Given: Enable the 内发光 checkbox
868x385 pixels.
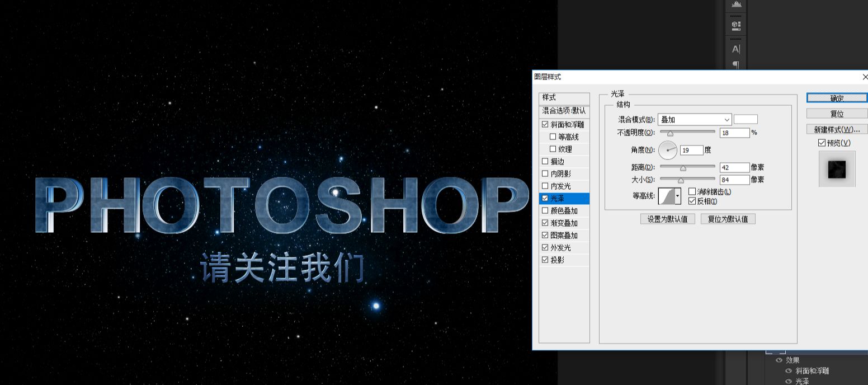Looking at the screenshot, I should click(x=545, y=186).
